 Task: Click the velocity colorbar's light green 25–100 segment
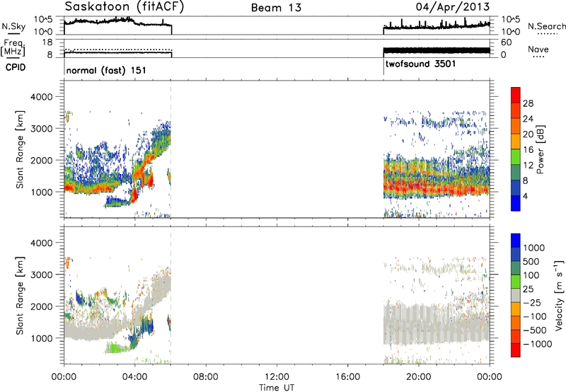pos(516,282)
